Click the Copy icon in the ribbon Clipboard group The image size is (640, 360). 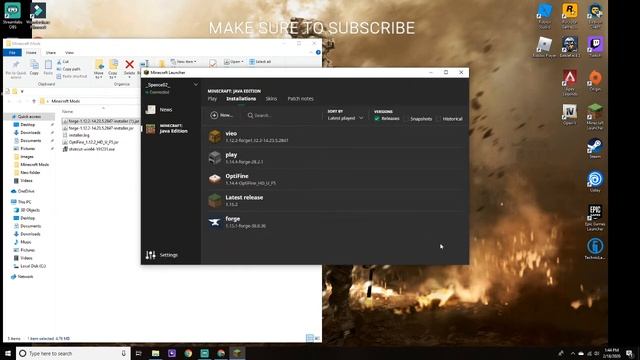coord(34,67)
